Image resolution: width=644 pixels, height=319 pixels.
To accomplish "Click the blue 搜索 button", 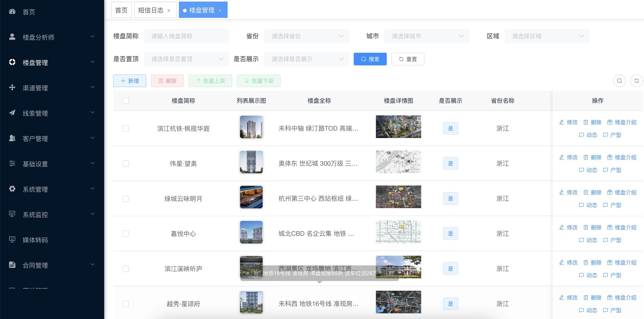I will [x=370, y=59].
